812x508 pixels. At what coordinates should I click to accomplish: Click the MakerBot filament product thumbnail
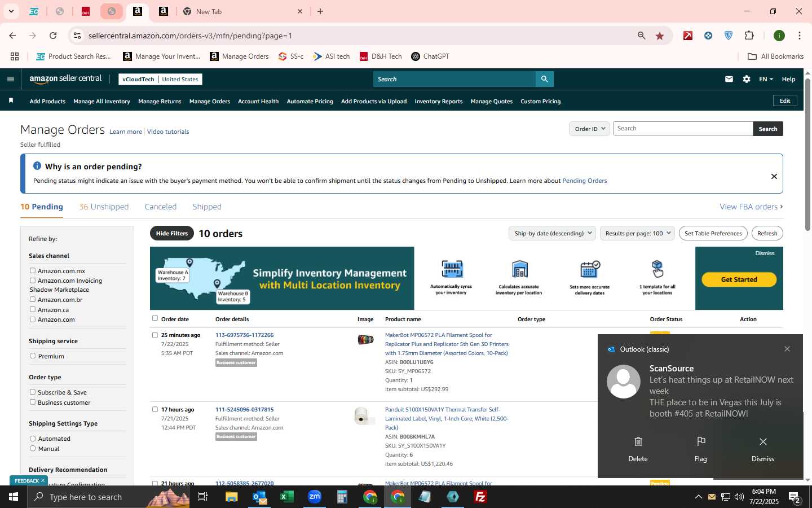pyautogui.click(x=365, y=339)
